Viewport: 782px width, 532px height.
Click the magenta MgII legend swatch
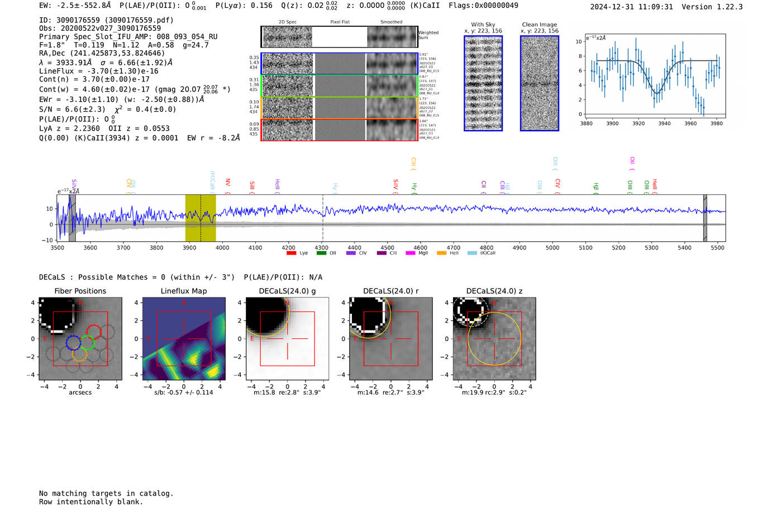(411, 253)
